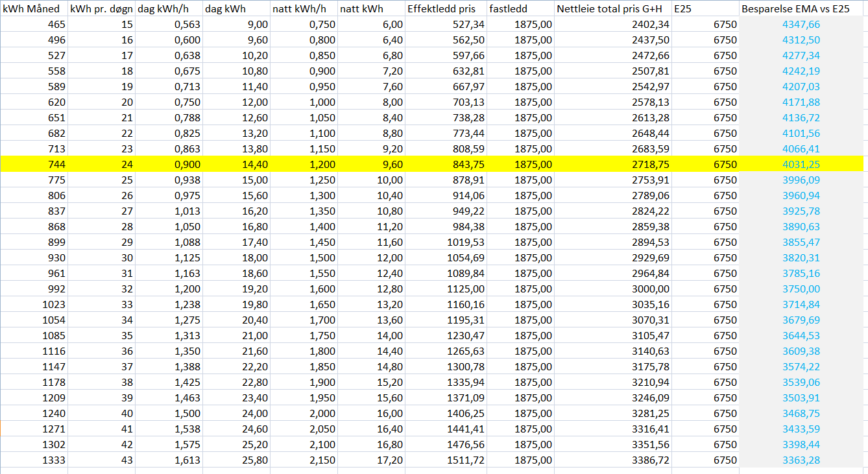
Task: Select the 'natt kWh/h' header cell
Action: pyautogui.click(x=304, y=9)
